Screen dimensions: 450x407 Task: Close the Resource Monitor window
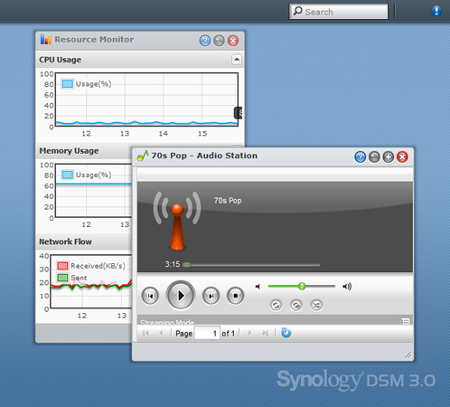(x=233, y=41)
